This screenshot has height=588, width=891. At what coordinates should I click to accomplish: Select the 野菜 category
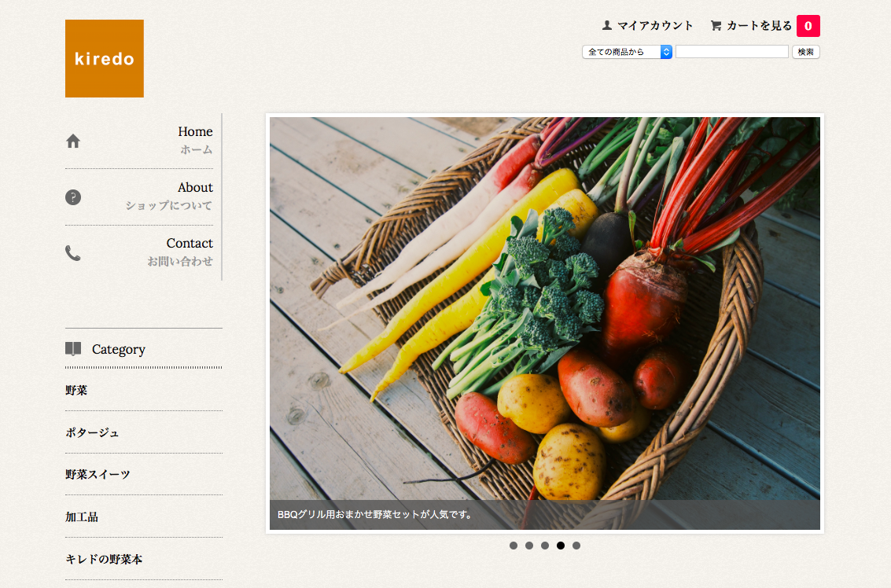click(x=76, y=390)
